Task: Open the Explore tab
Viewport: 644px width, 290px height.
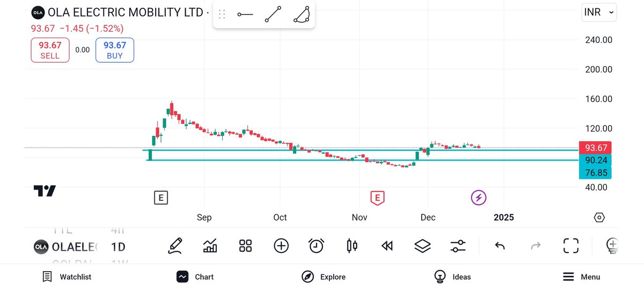Action: (324, 277)
